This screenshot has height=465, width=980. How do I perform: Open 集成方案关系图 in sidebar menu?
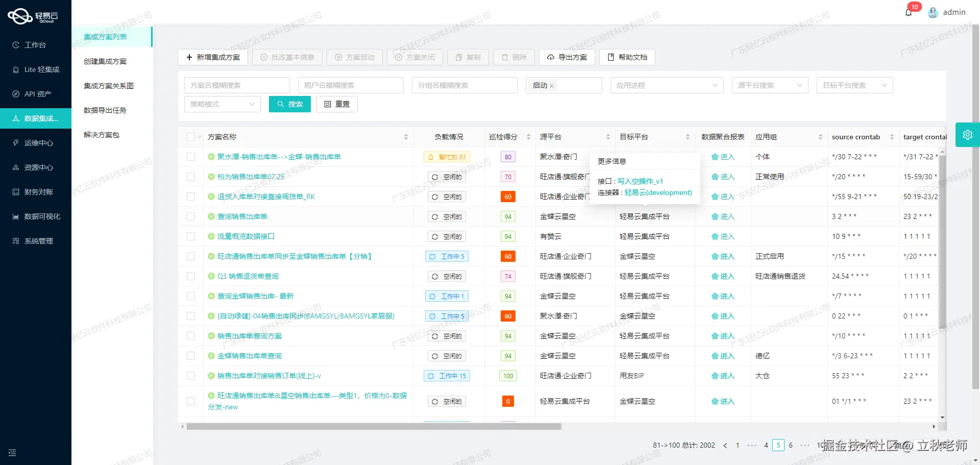108,86
